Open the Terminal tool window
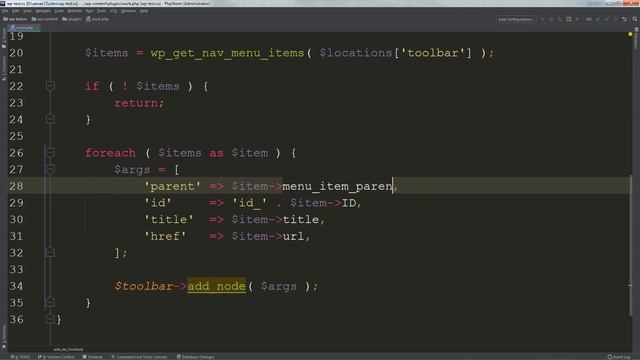 point(93,357)
